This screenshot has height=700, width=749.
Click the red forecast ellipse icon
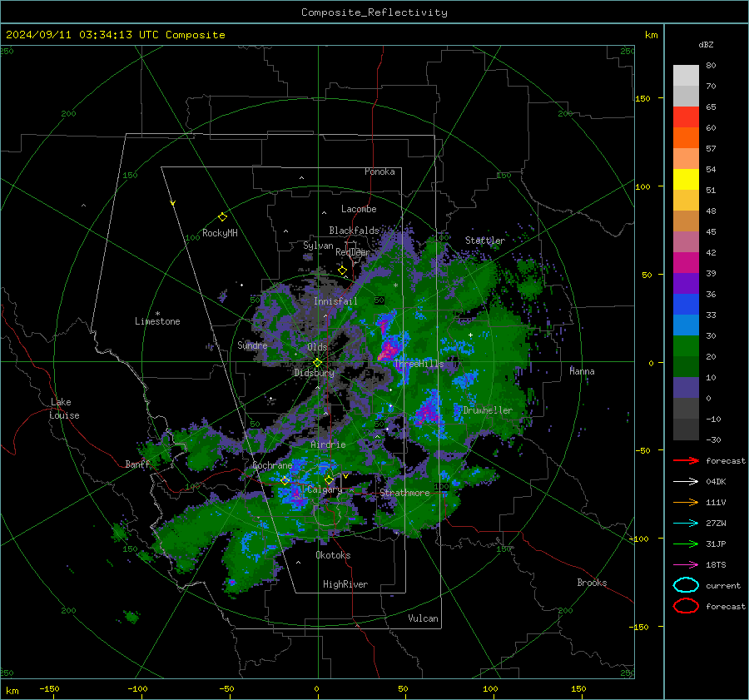coord(686,606)
